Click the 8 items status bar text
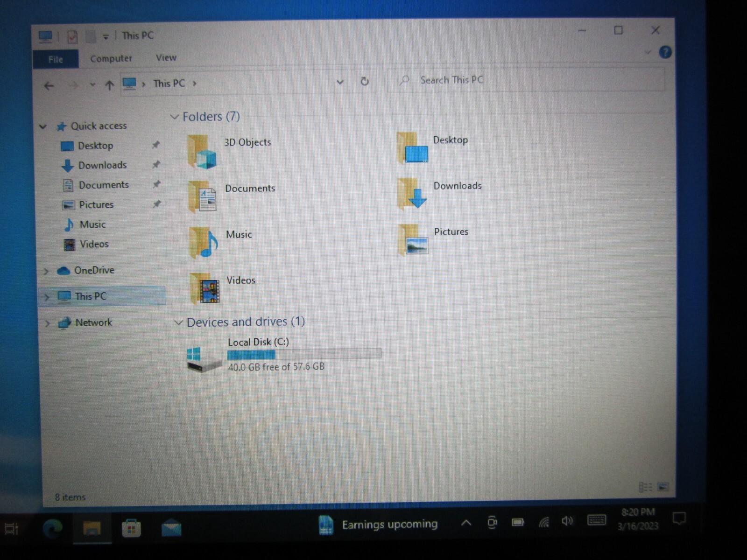The image size is (747, 560). 70,497
